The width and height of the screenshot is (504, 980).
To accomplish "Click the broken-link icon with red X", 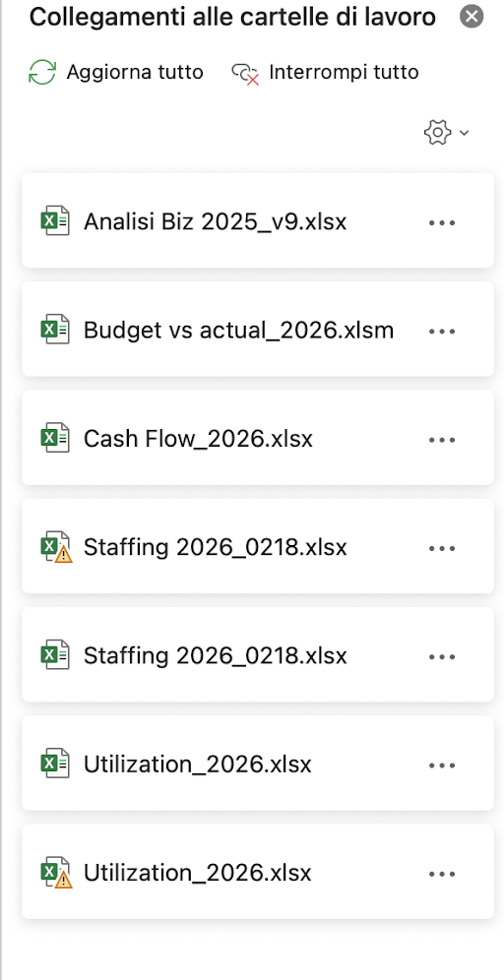I will pyautogui.click(x=245, y=74).
